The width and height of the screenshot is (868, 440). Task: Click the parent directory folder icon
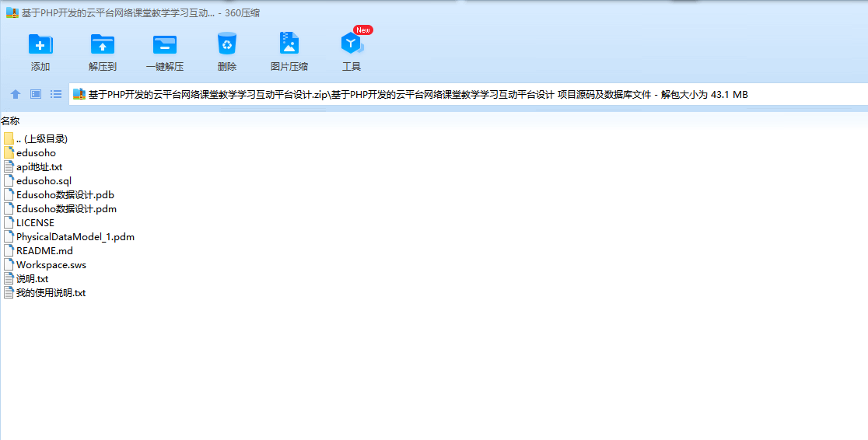(x=9, y=138)
